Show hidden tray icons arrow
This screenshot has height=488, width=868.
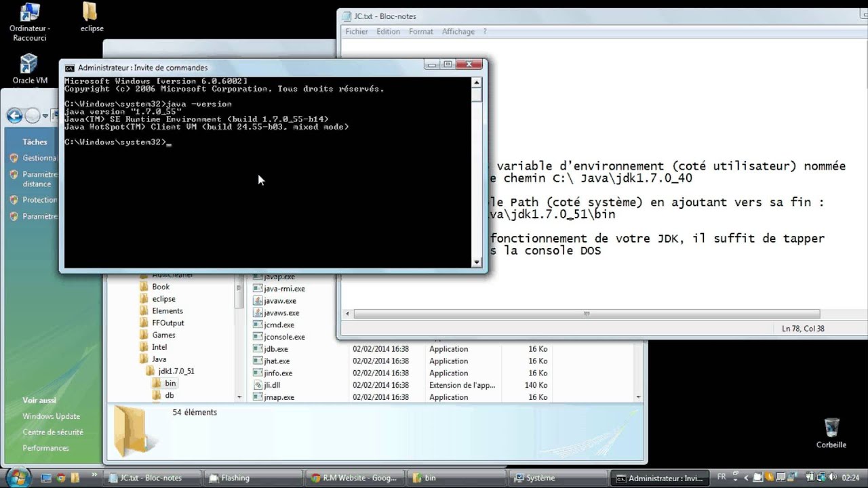pyautogui.click(x=747, y=478)
